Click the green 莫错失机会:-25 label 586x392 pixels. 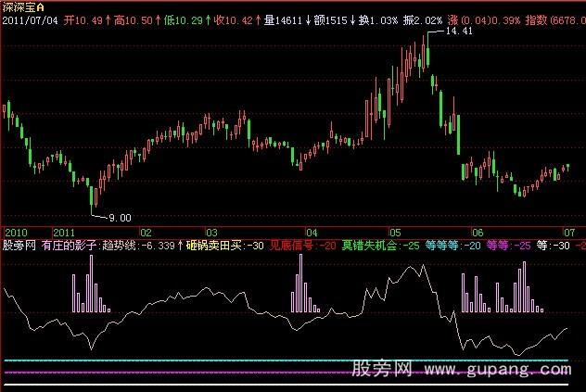[381, 246]
